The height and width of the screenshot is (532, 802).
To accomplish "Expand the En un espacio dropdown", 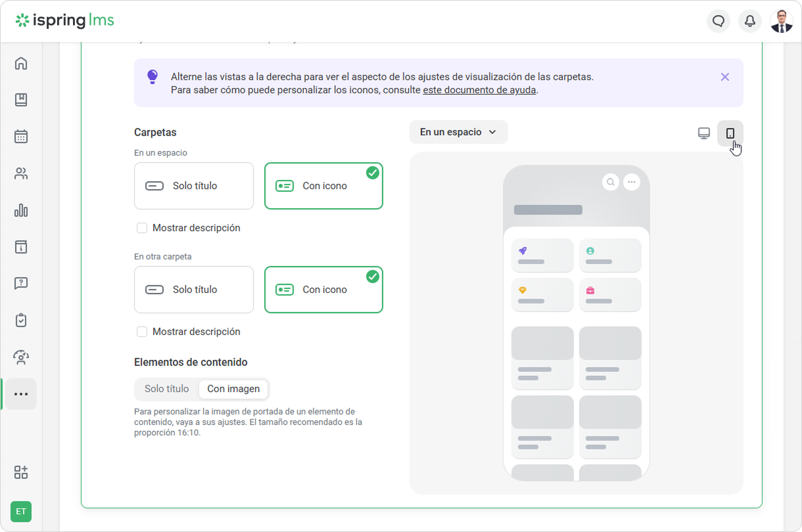I will (458, 132).
